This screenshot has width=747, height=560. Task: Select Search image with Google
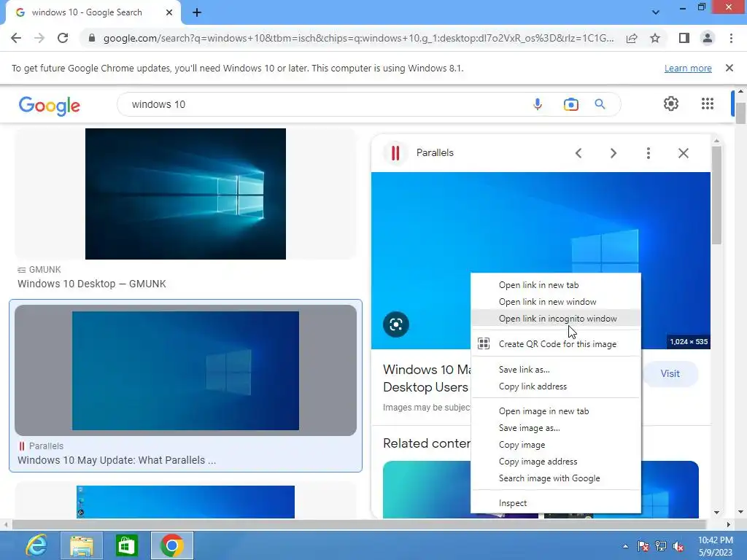[555, 478]
